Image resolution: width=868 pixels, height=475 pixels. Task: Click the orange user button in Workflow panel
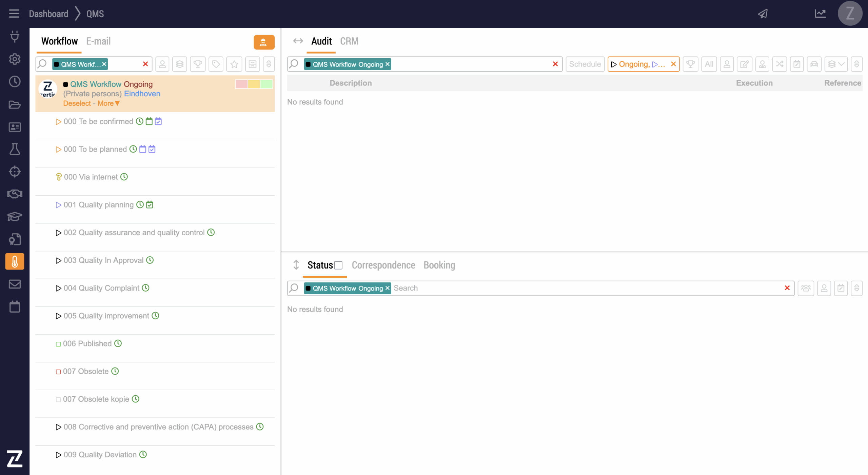pos(264,42)
